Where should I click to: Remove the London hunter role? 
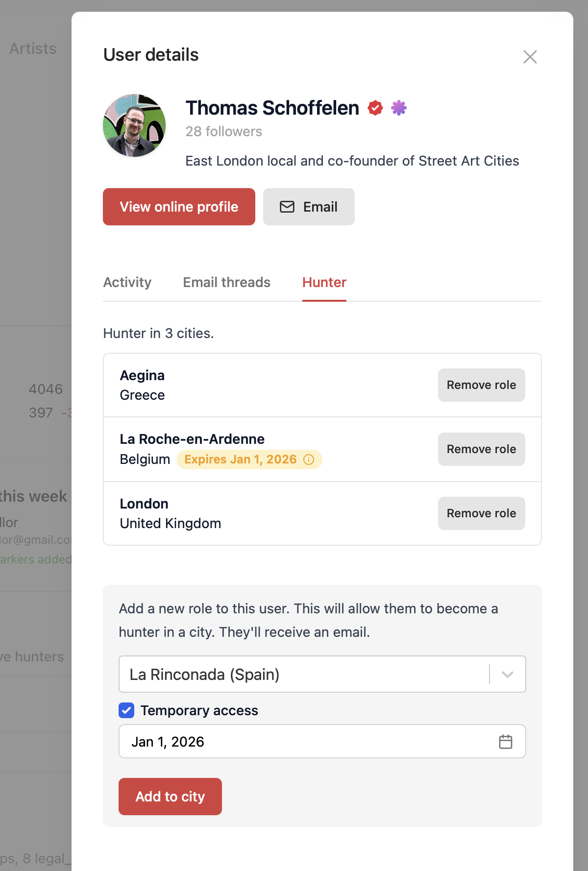point(481,513)
